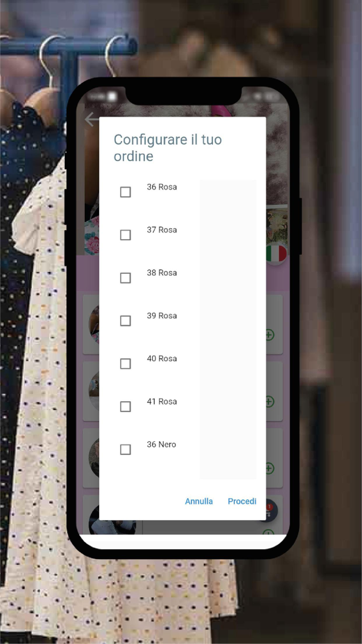Add first product with green plus icon

point(269,335)
